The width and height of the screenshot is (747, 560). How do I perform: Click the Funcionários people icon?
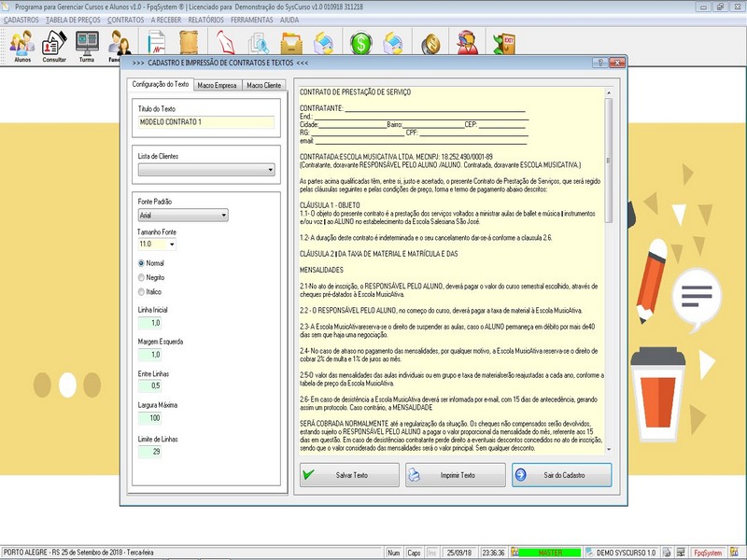pos(119,46)
